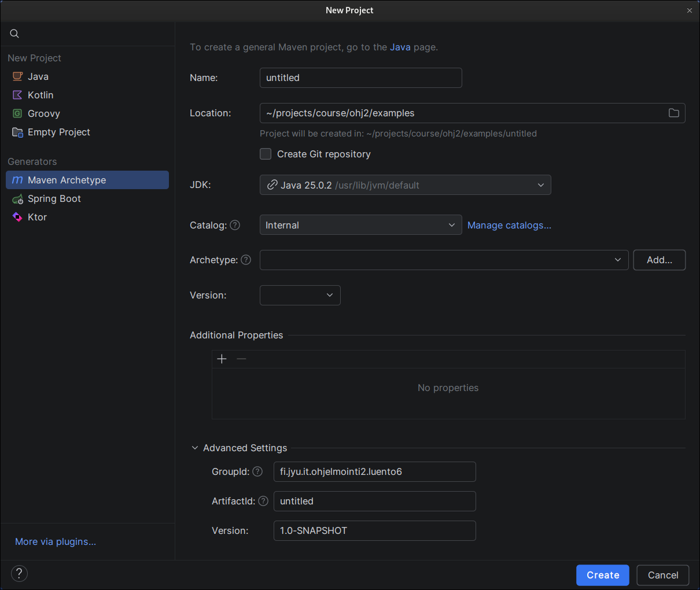Enable Create Git repository checkbox

tap(266, 154)
